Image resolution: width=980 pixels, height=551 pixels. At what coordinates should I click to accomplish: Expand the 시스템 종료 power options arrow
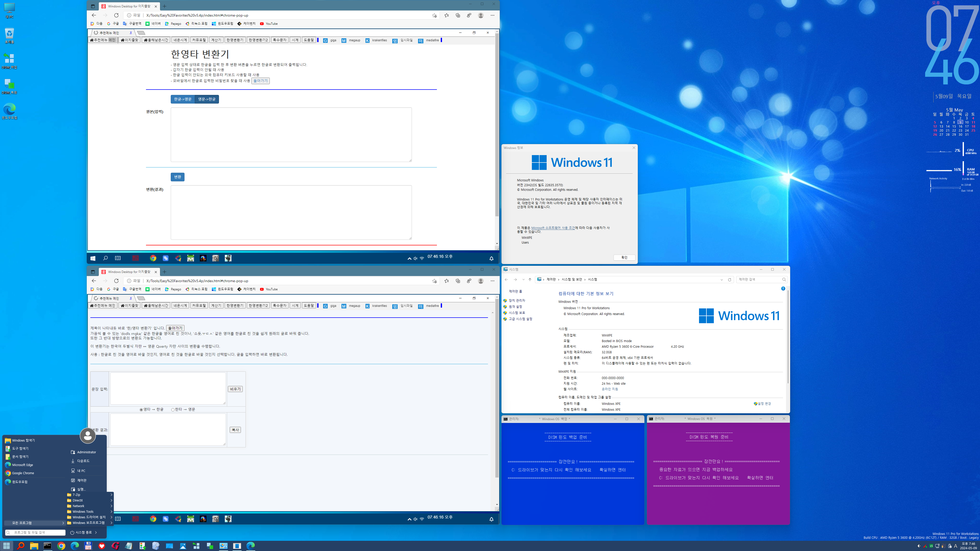coord(96,532)
